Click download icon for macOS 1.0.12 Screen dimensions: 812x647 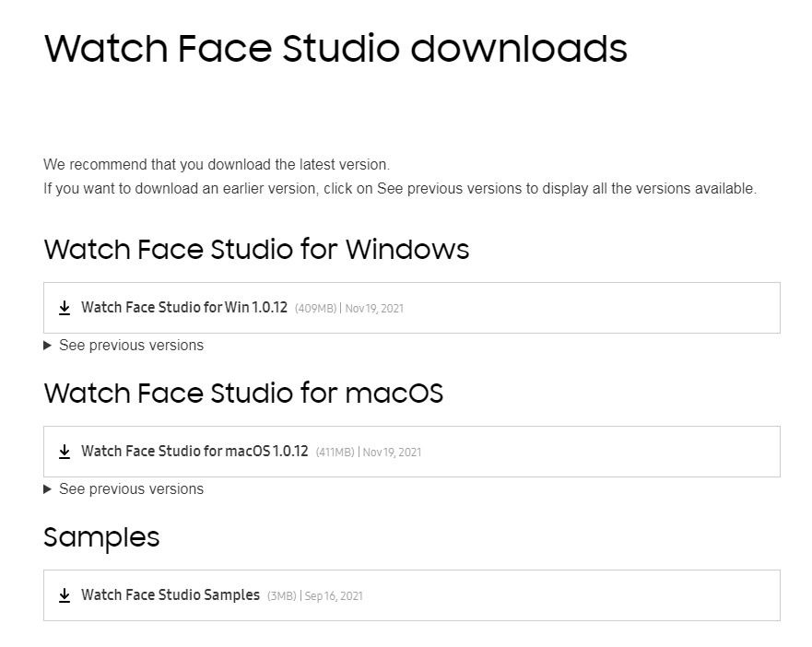point(65,452)
